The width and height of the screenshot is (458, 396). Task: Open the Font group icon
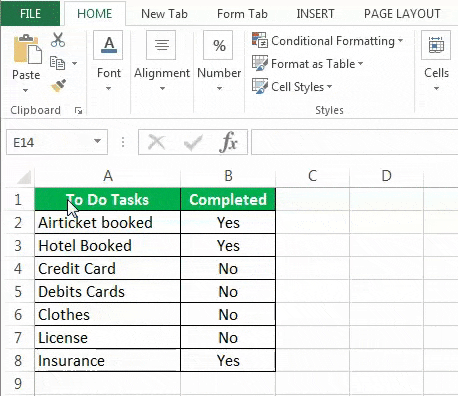[109, 45]
